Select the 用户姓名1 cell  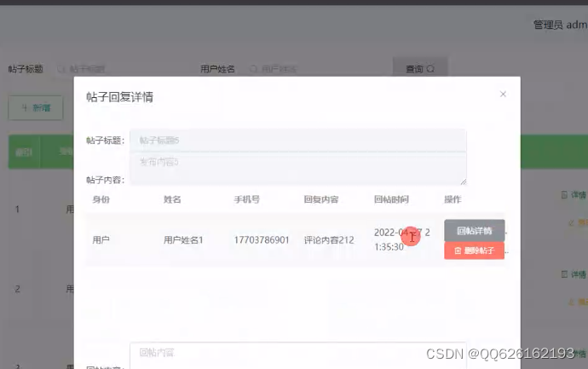pyautogui.click(x=183, y=240)
